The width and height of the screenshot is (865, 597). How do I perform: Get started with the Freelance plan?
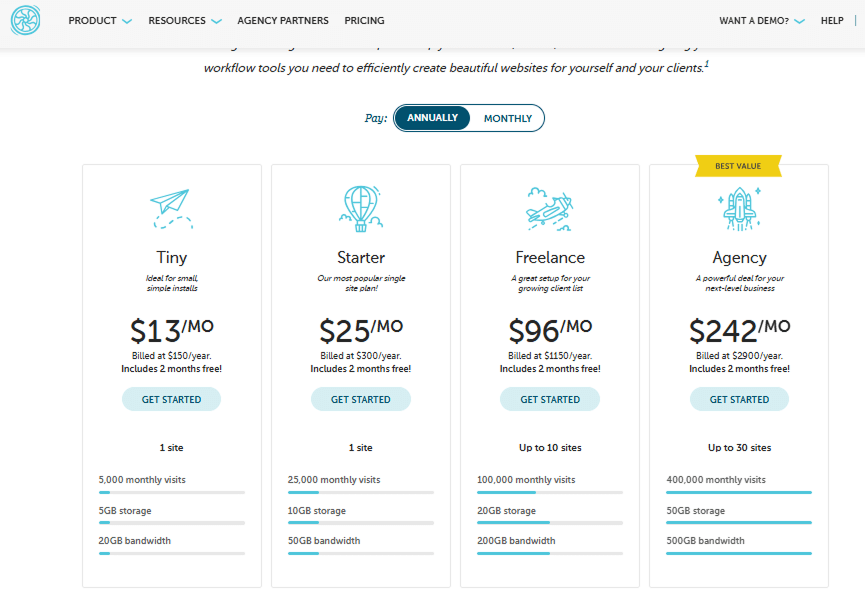click(550, 399)
